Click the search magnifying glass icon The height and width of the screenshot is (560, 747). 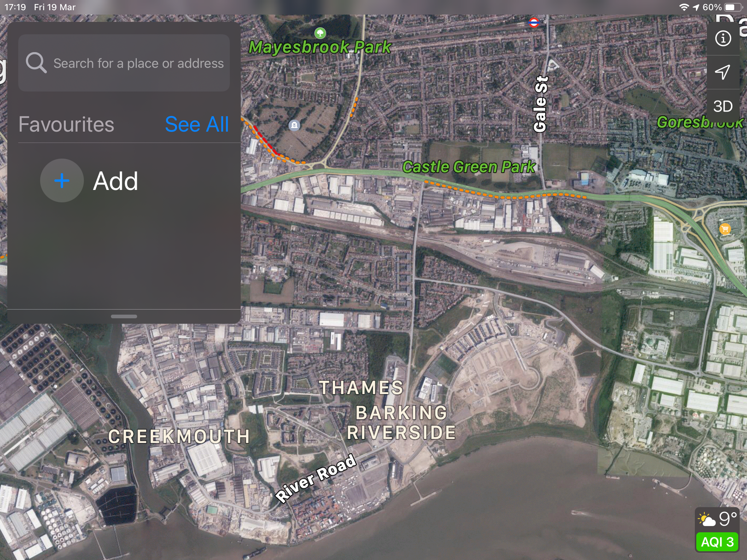coord(36,63)
